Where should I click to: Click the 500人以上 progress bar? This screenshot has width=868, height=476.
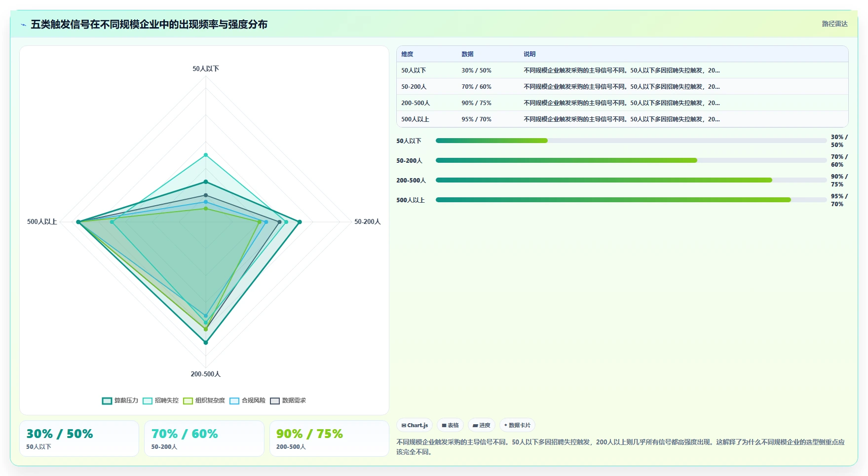click(631, 200)
